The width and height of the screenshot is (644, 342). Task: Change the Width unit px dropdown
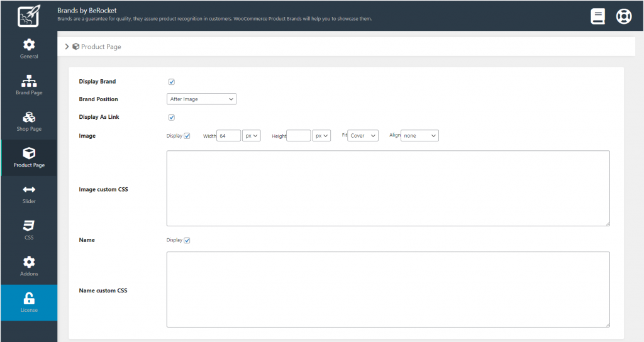(x=252, y=136)
